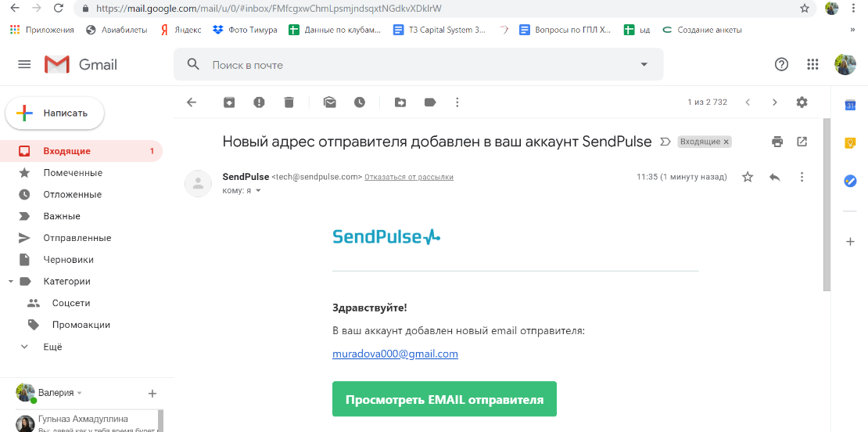Delete the email using the trash icon
868x432 pixels.
pyautogui.click(x=289, y=102)
